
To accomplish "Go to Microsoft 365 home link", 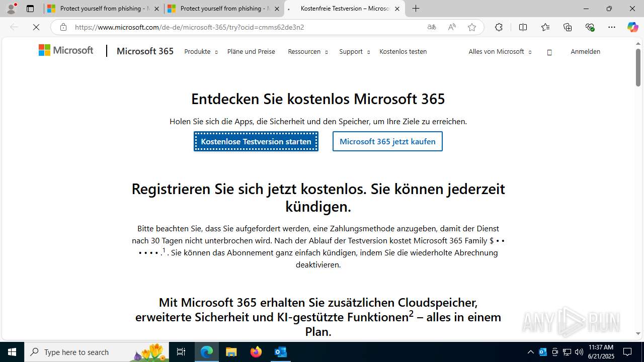I will (x=145, y=51).
